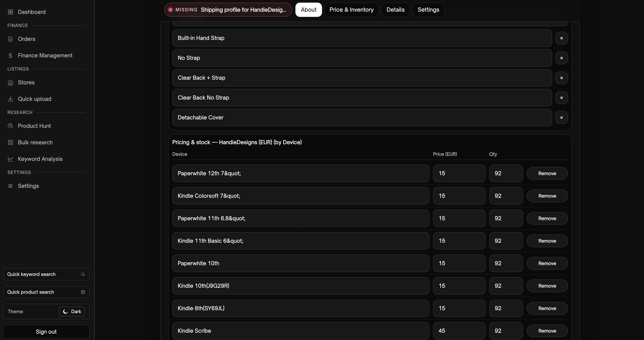The image size is (644, 340).
Task: Delete the Detachable Cover option via its X
Action: [562, 118]
